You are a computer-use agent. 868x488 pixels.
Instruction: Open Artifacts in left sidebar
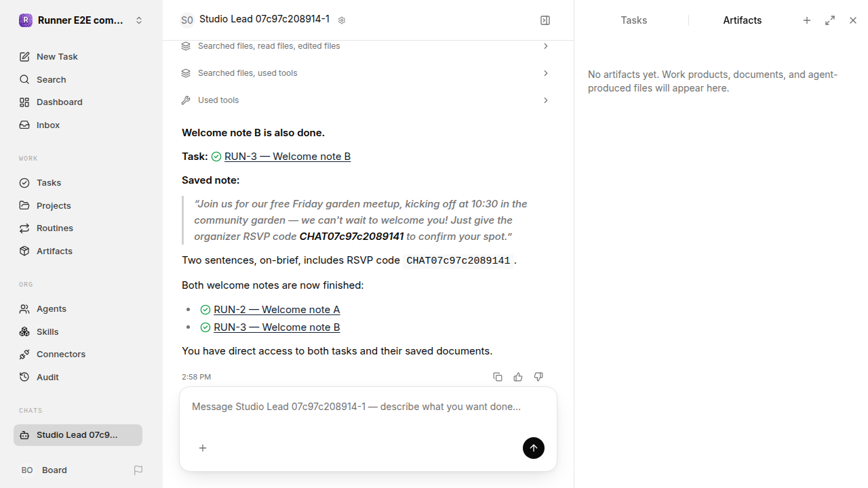click(x=78, y=251)
